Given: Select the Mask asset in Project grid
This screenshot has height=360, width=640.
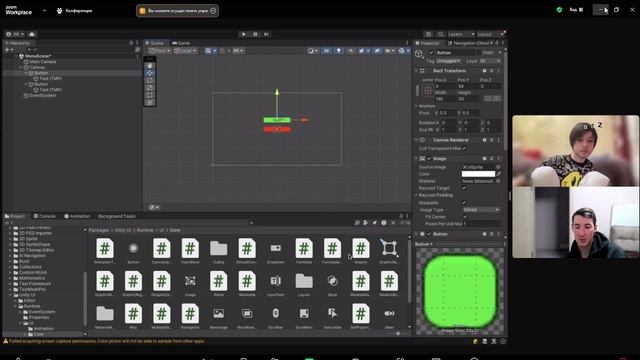Looking at the screenshot, I should [x=332, y=284].
